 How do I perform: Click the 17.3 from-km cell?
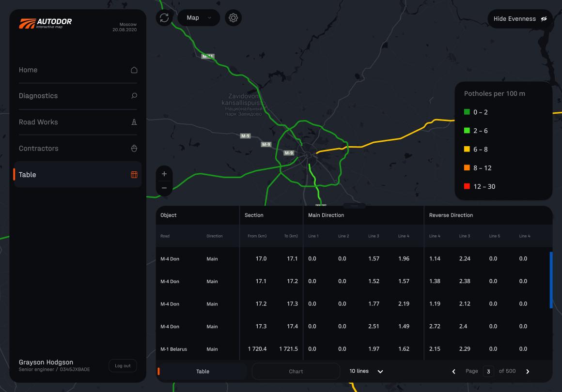[x=261, y=326]
